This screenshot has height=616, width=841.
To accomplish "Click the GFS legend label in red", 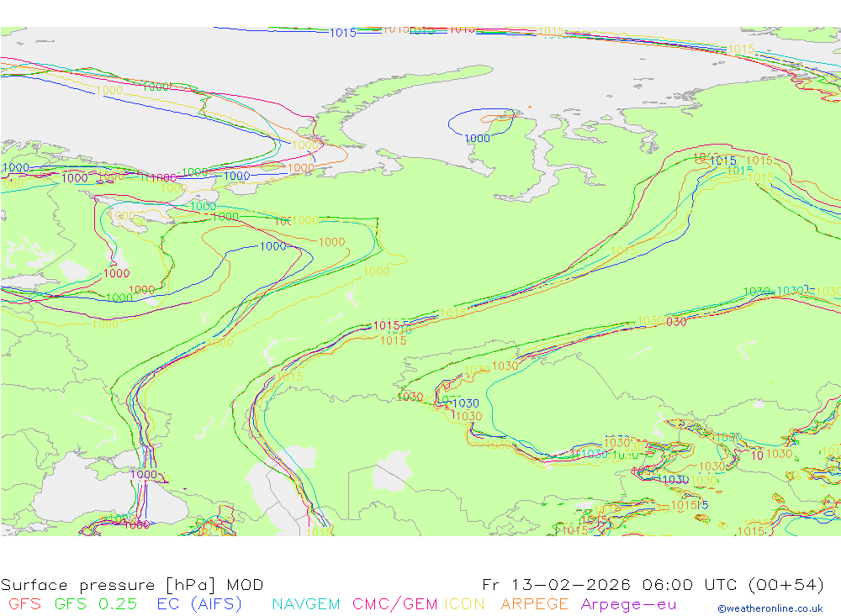I will pyautogui.click(x=24, y=604).
